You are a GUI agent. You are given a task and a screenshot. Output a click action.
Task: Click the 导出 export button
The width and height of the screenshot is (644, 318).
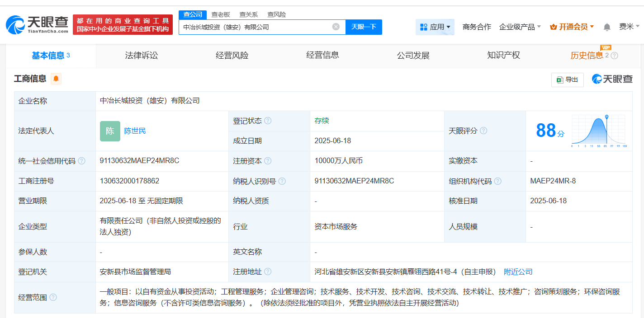(x=567, y=79)
